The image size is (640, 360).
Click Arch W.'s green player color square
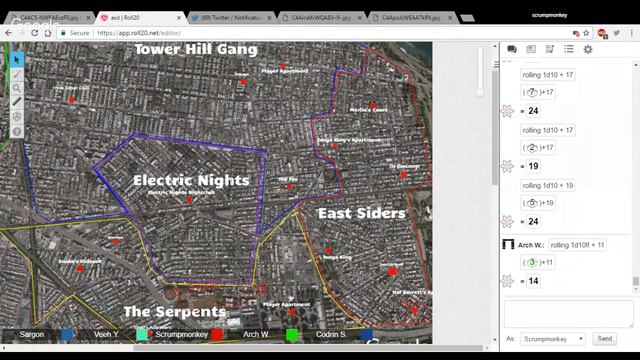292,335
